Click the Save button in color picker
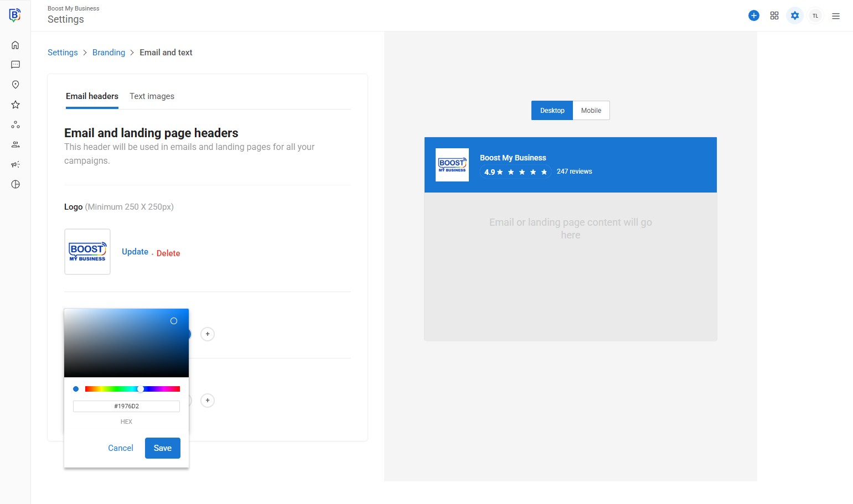Viewport: 853px width, 504px height. tap(162, 448)
